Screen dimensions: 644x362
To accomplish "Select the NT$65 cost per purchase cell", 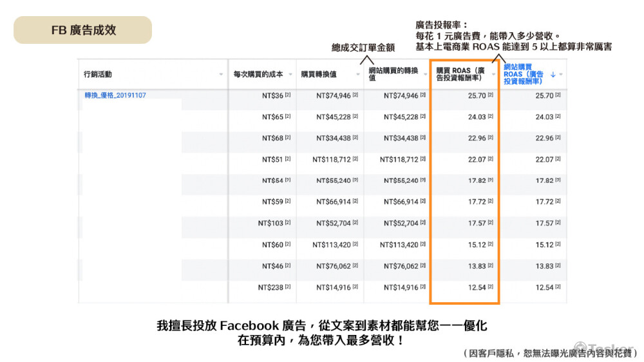I will pyautogui.click(x=272, y=117).
